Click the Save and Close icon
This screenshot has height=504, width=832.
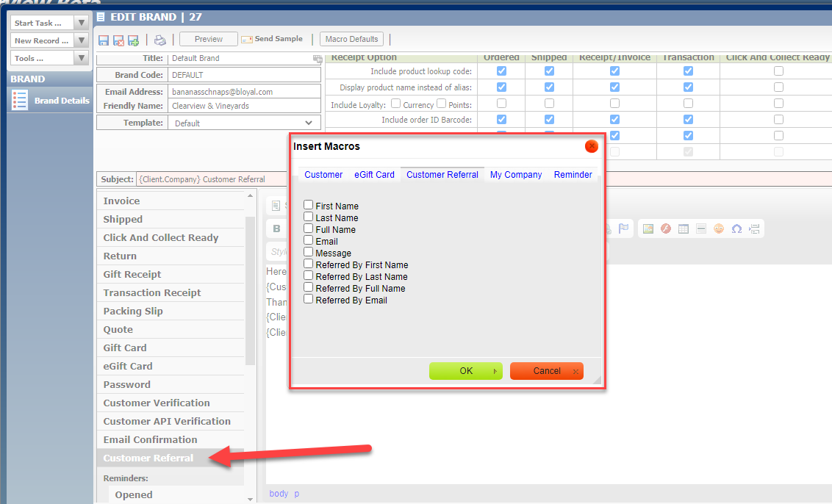[118, 40]
